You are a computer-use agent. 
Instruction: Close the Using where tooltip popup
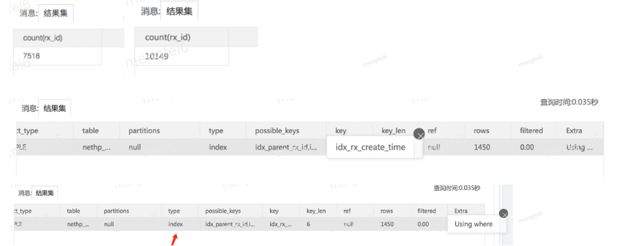click(504, 214)
